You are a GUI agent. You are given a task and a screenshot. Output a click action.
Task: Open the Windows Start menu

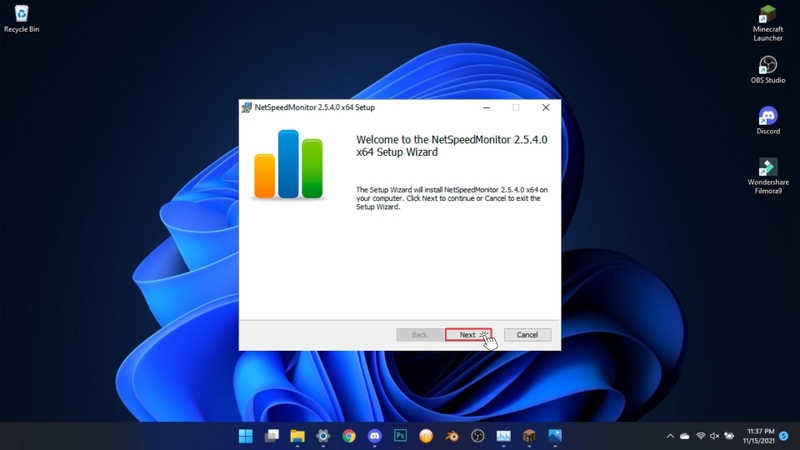pyautogui.click(x=245, y=436)
